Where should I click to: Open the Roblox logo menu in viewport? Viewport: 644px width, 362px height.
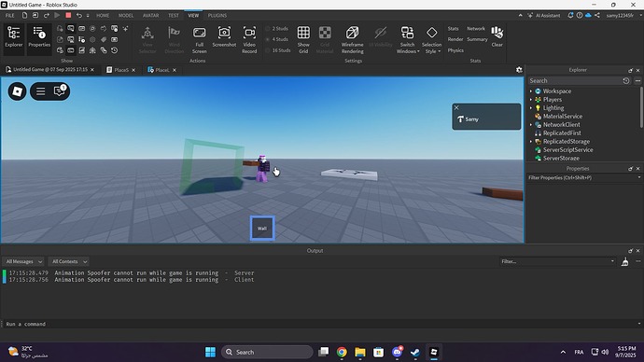tap(17, 91)
